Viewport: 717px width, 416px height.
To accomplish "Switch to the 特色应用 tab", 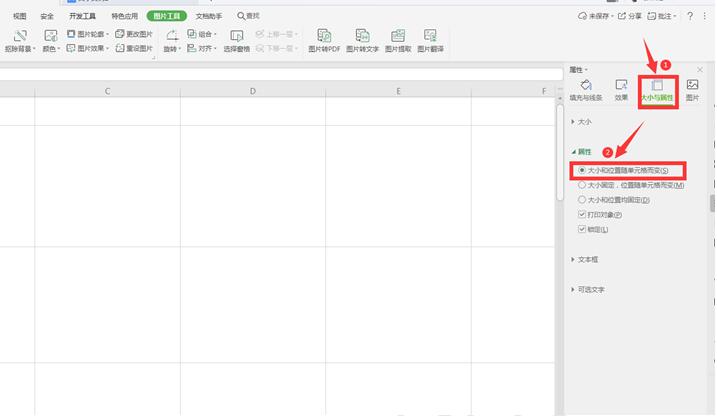I will point(124,16).
